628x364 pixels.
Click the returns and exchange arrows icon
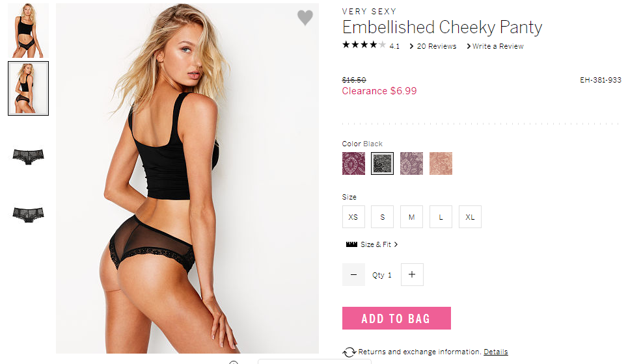[349, 352]
